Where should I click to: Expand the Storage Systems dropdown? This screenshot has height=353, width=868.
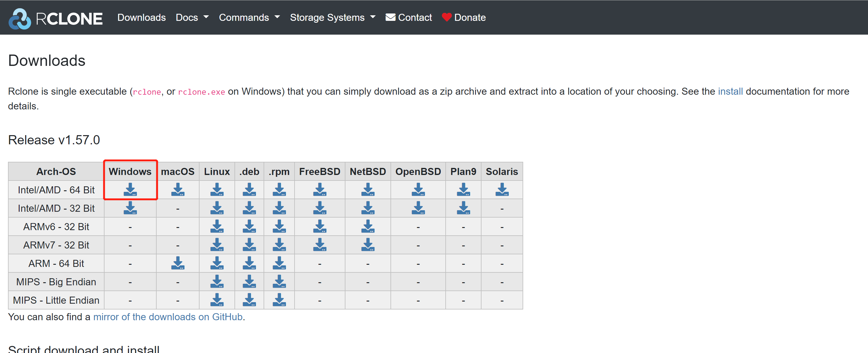(x=333, y=17)
